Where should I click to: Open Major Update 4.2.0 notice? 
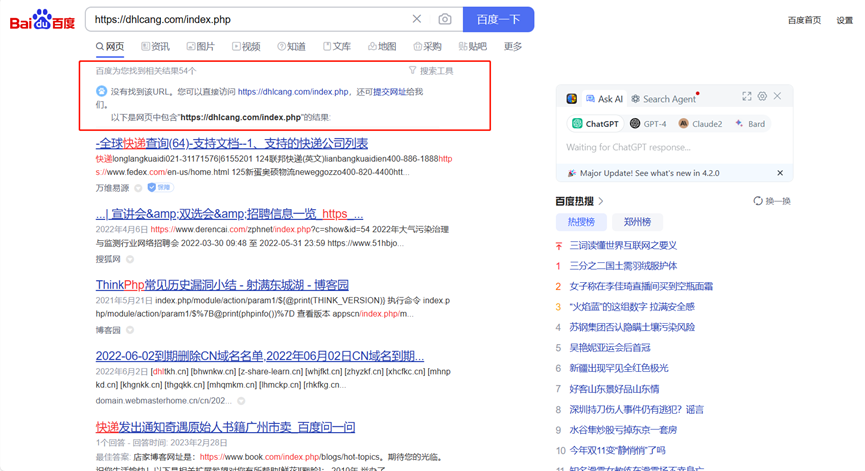point(649,173)
